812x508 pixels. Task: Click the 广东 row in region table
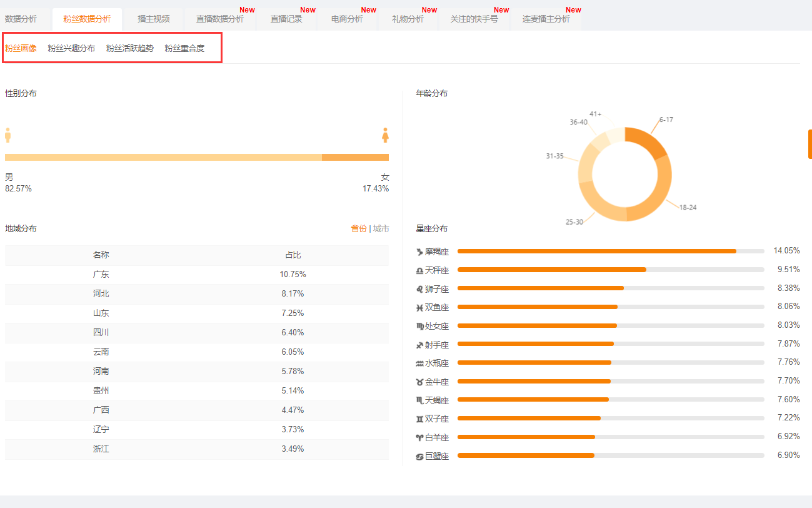click(x=197, y=275)
